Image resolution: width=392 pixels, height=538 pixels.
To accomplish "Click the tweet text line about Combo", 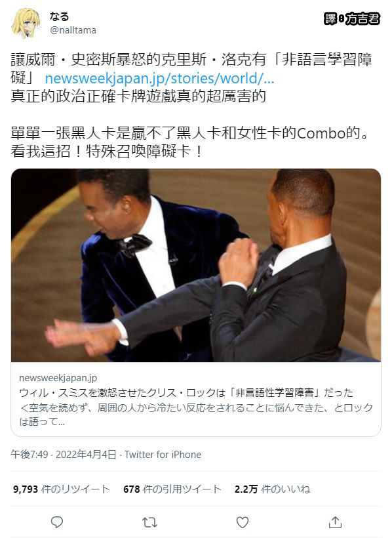I will click(x=191, y=133).
